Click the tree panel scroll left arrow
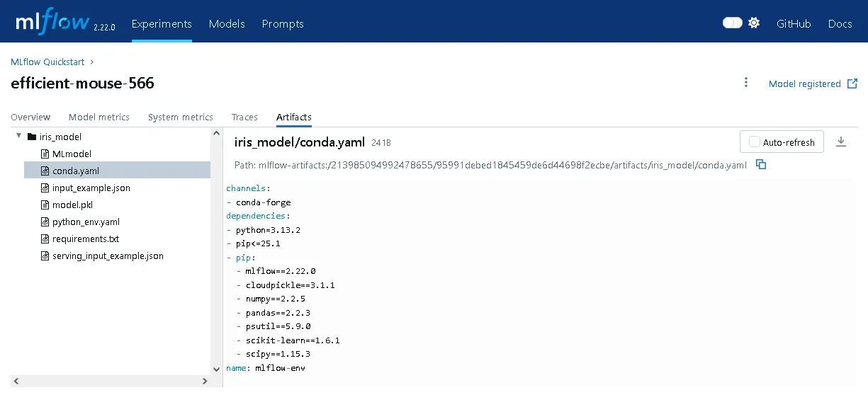This screenshot has width=868, height=402. coord(16,381)
